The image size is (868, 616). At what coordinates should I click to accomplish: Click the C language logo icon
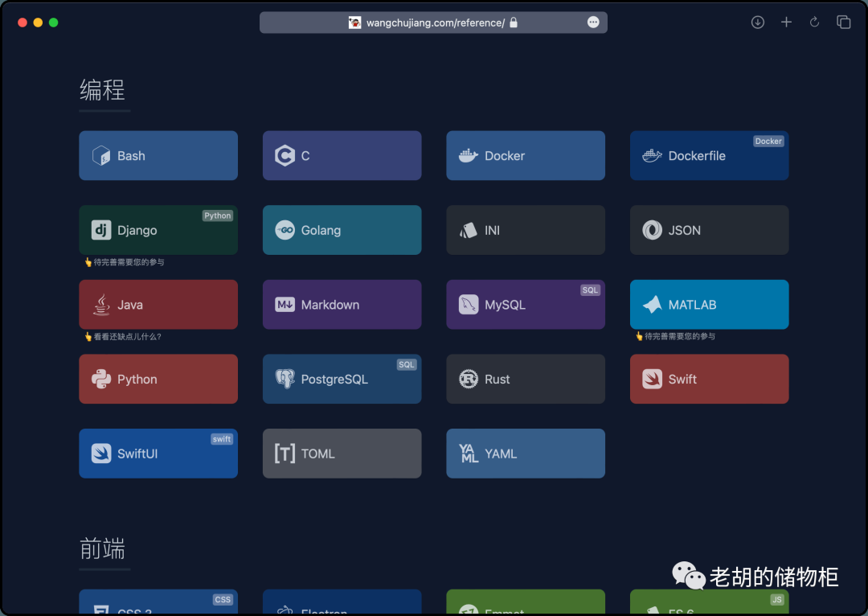pyautogui.click(x=285, y=156)
